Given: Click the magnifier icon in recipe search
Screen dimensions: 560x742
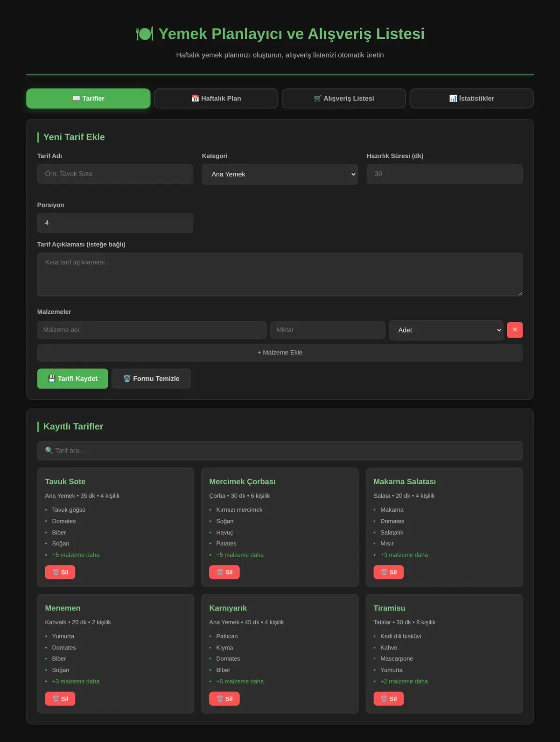Looking at the screenshot, I should click(49, 450).
